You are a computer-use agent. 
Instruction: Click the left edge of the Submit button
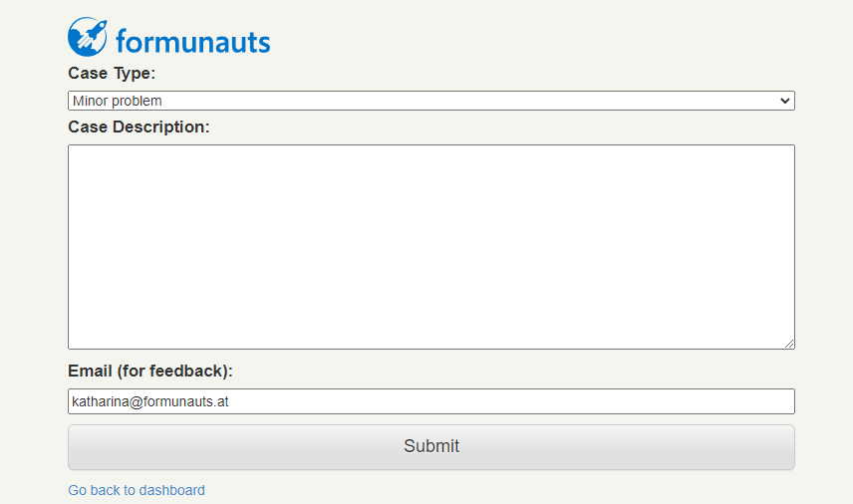(74, 447)
